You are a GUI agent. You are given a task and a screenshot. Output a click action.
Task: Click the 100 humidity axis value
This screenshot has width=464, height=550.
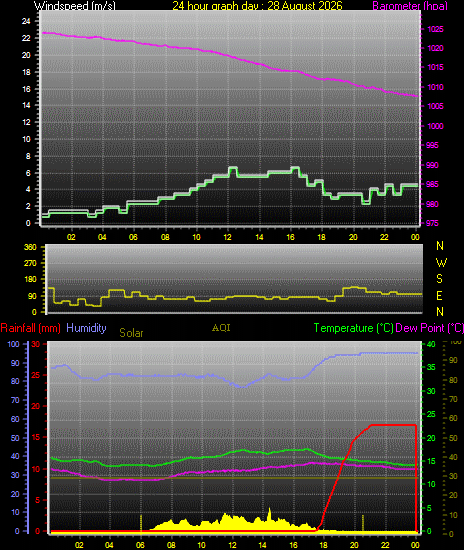[13, 344]
